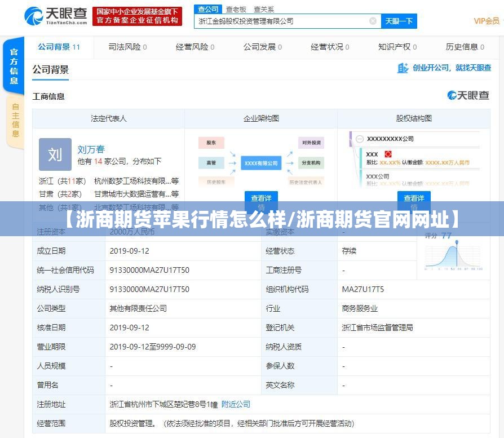The height and width of the screenshot is (438, 504).
Task: Click credit code 91330000MA27U17T50 in 统一社会信用代码 row
Action: click(x=149, y=270)
